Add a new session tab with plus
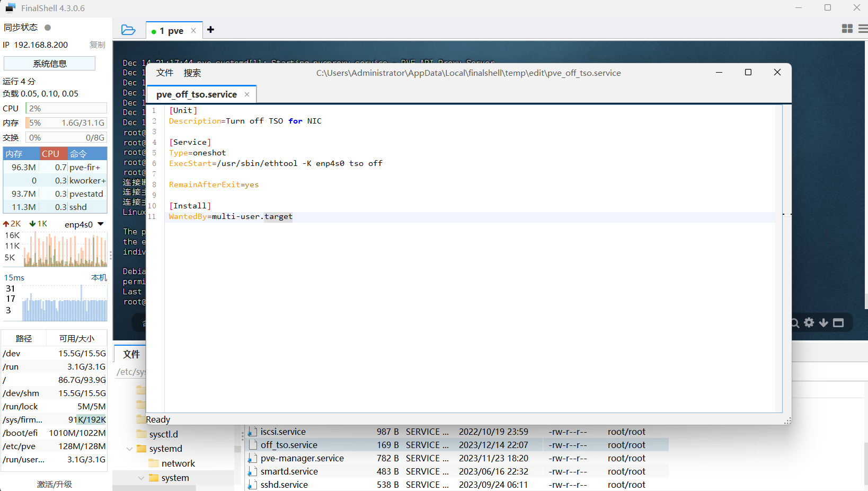868x491 pixels. 210,30
